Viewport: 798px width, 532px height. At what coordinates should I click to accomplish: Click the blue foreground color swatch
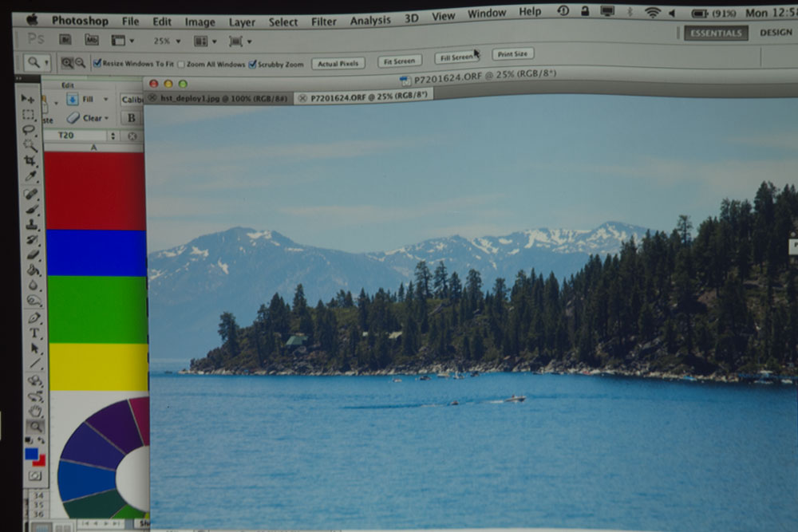pyautogui.click(x=32, y=453)
